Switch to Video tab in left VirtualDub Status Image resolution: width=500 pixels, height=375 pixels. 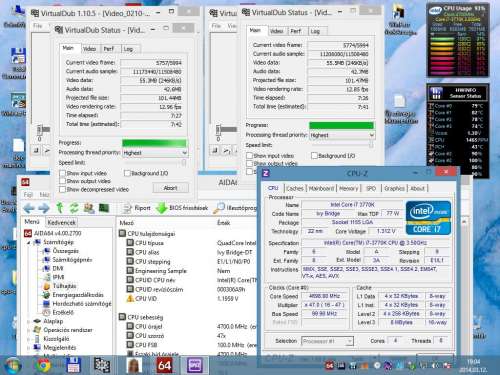point(89,49)
